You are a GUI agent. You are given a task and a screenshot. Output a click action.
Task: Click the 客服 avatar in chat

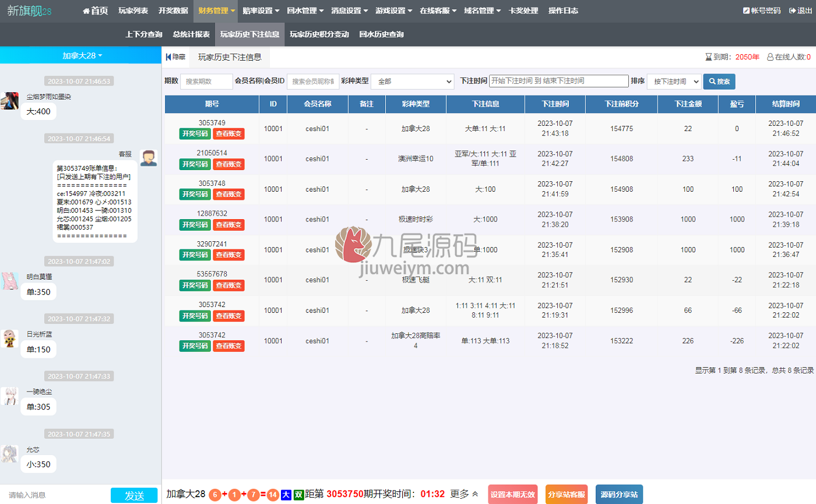click(149, 158)
